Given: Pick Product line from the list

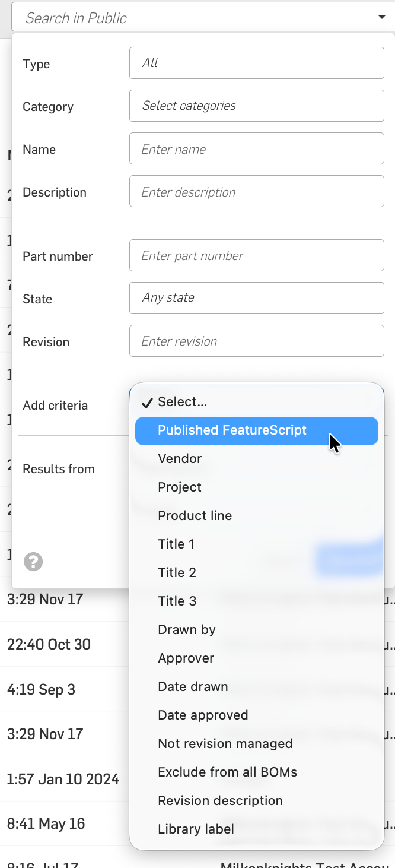Looking at the screenshot, I should tap(195, 516).
